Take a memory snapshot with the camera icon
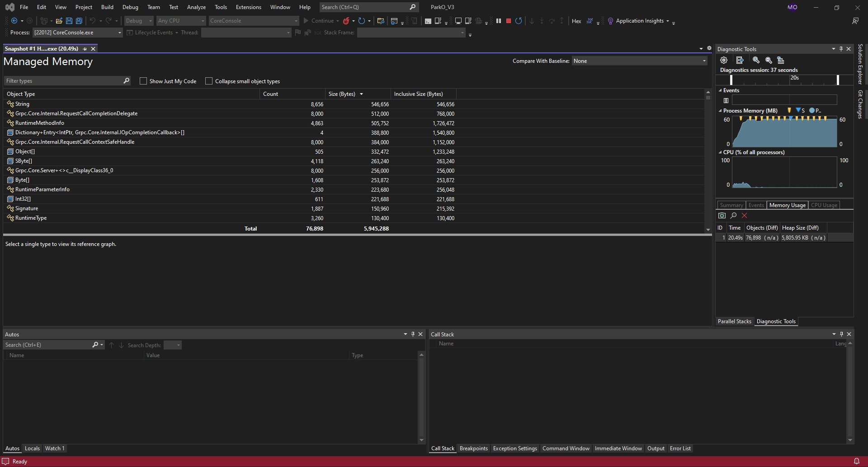Viewport: 868px width, 467px height. (722, 216)
